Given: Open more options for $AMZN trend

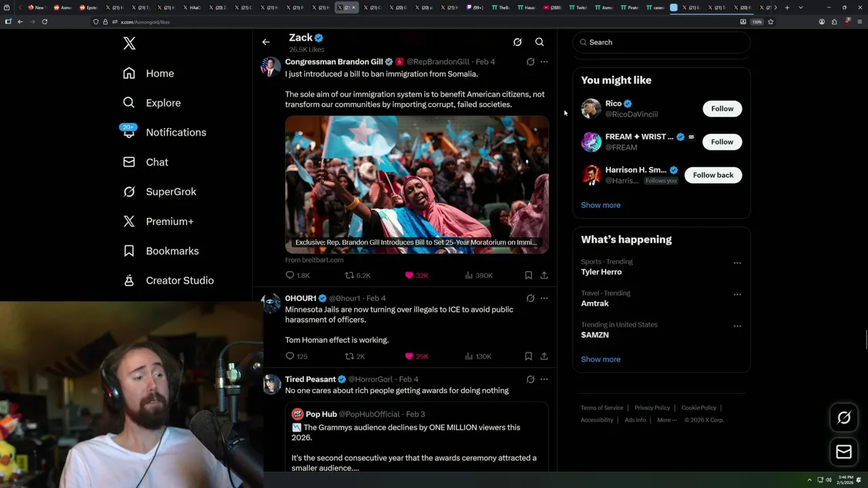Looking at the screenshot, I should (737, 326).
